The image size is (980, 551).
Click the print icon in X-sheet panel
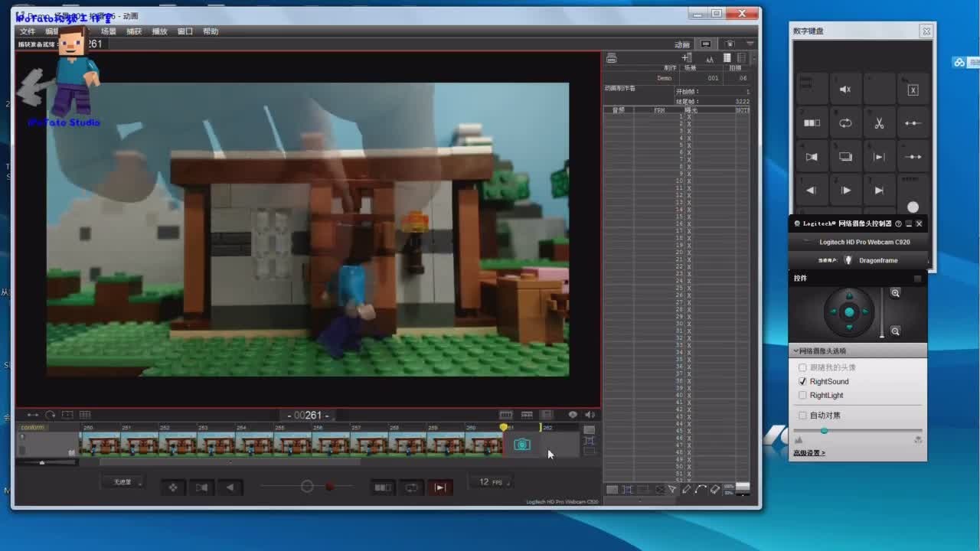point(611,58)
